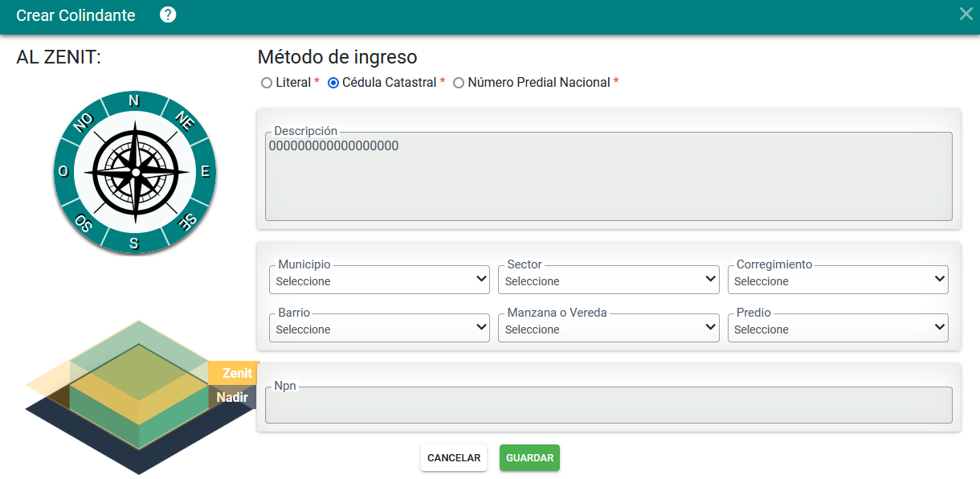Select North (N) on the compass

[134, 101]
